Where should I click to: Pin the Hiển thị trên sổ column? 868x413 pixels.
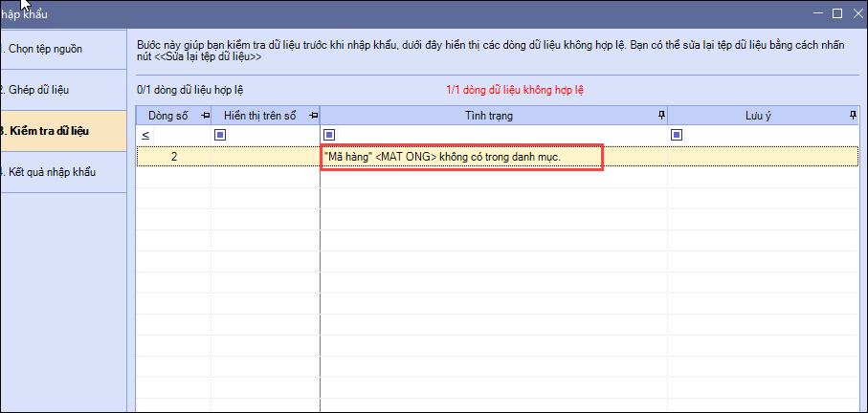[x=313, y=116]
